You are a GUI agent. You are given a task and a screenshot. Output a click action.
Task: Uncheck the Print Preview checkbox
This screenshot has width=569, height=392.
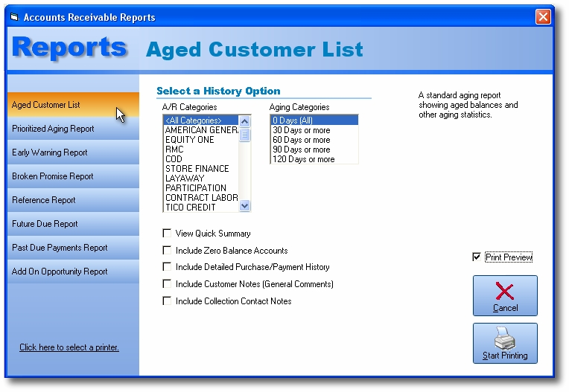tap(477, 257)
